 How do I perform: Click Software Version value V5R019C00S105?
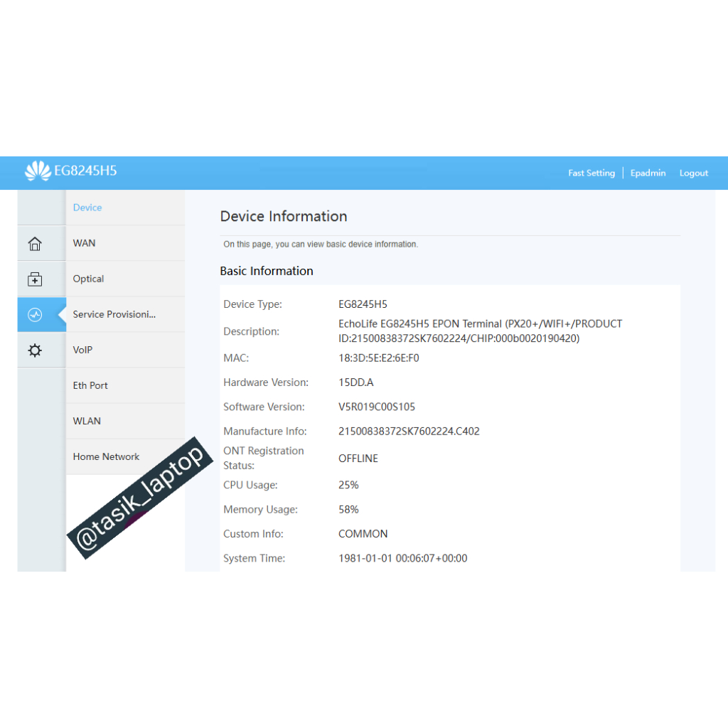(377, 407)
